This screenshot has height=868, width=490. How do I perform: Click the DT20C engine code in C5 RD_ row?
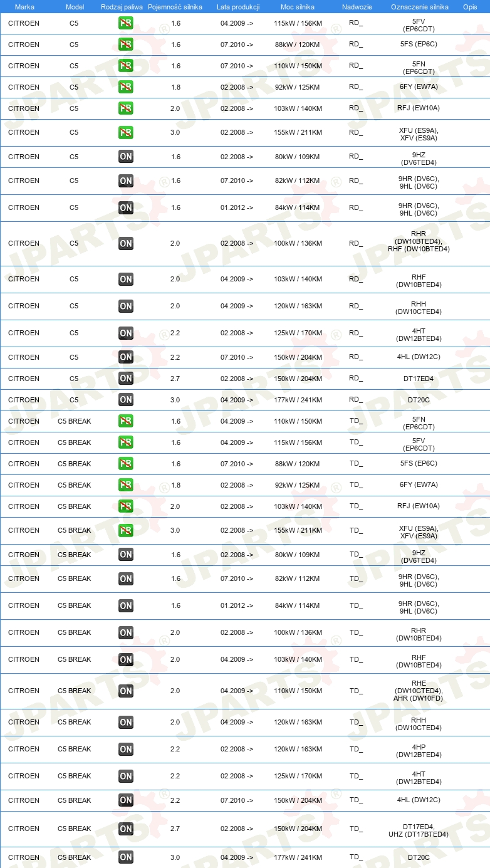419,400
